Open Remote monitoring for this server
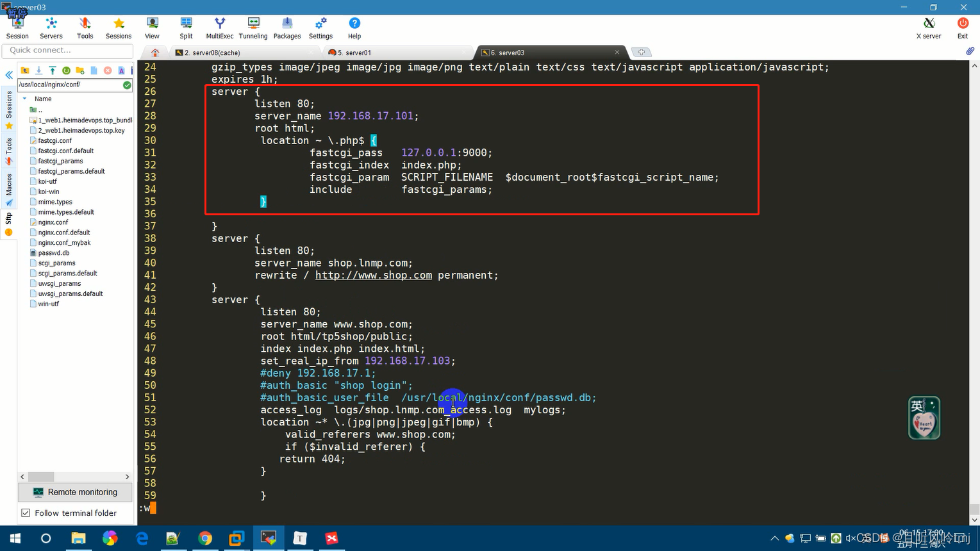Screen dimensions: 980x551 (x=74, y=492)
